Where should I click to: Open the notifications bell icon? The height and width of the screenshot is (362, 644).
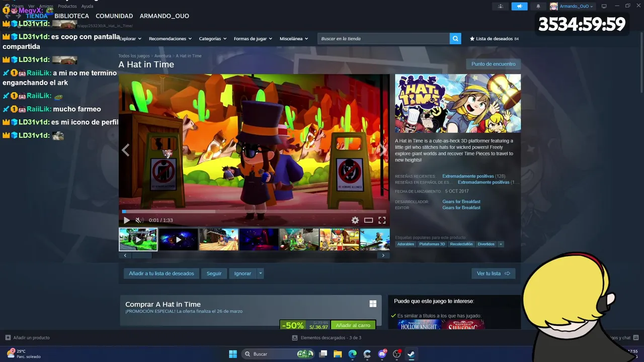[538, 6]
